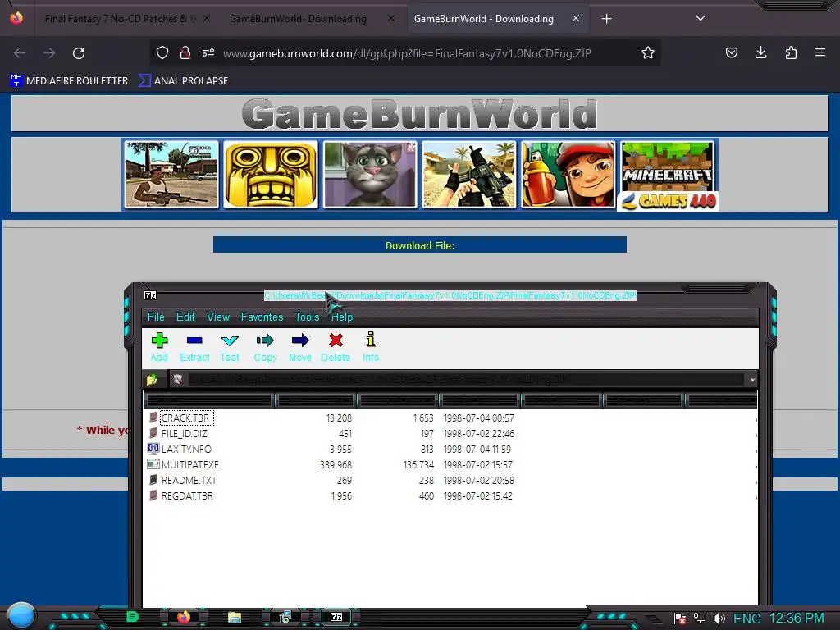Open the Firefox extensions menu
Screen dimensions: 840x630
click(x=791, y=53)
